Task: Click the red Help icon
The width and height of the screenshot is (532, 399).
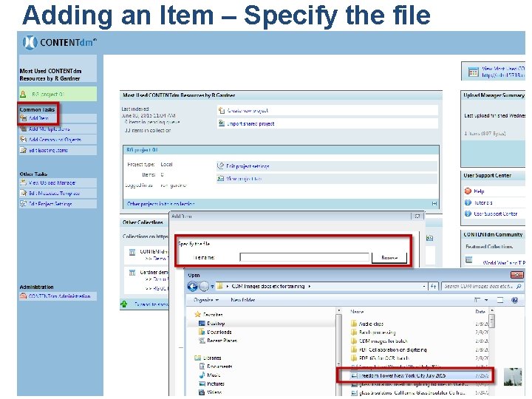Action: click(x=468, y=191)
